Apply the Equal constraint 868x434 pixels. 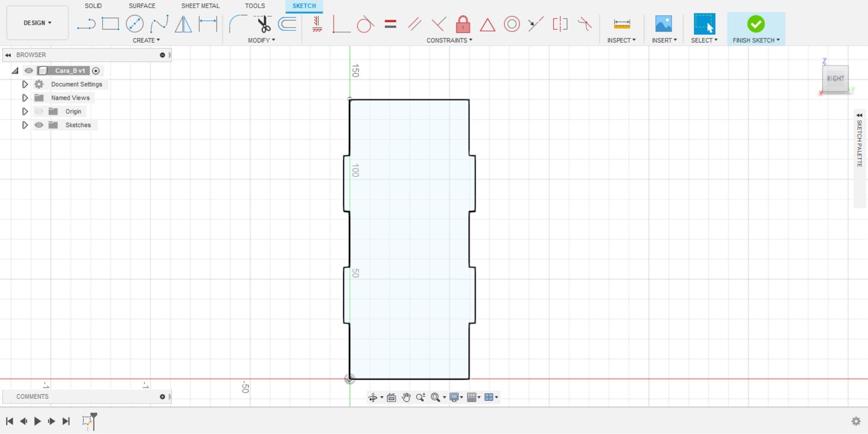391,24
